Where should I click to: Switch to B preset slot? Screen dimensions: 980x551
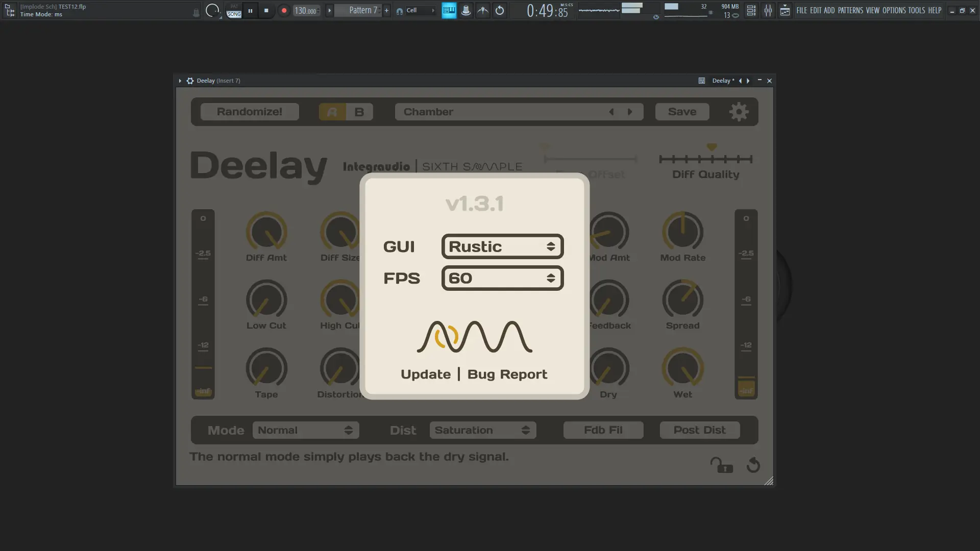359,112
